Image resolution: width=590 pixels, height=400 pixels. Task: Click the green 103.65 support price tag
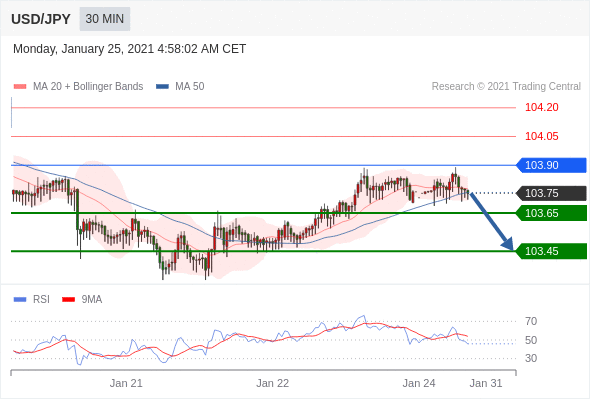click(551, 213)
